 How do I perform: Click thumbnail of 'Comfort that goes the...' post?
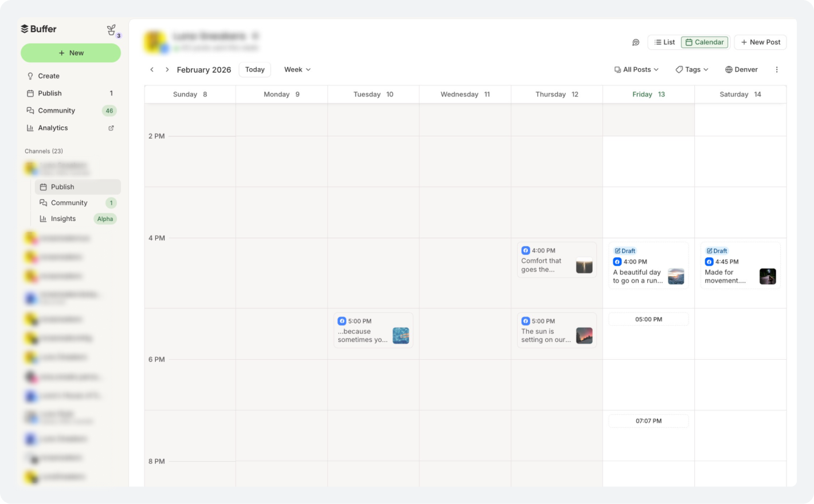(584, 265)
